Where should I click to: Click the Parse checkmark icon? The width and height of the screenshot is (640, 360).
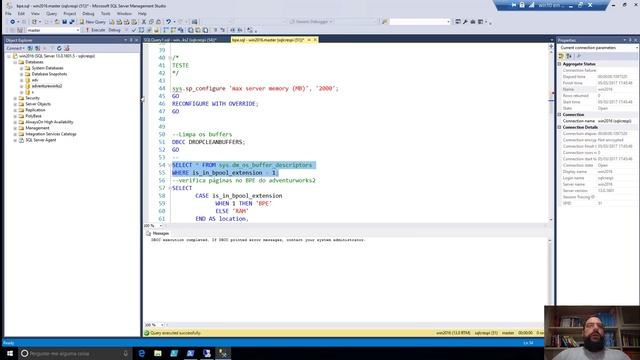[x=134, y=30]
